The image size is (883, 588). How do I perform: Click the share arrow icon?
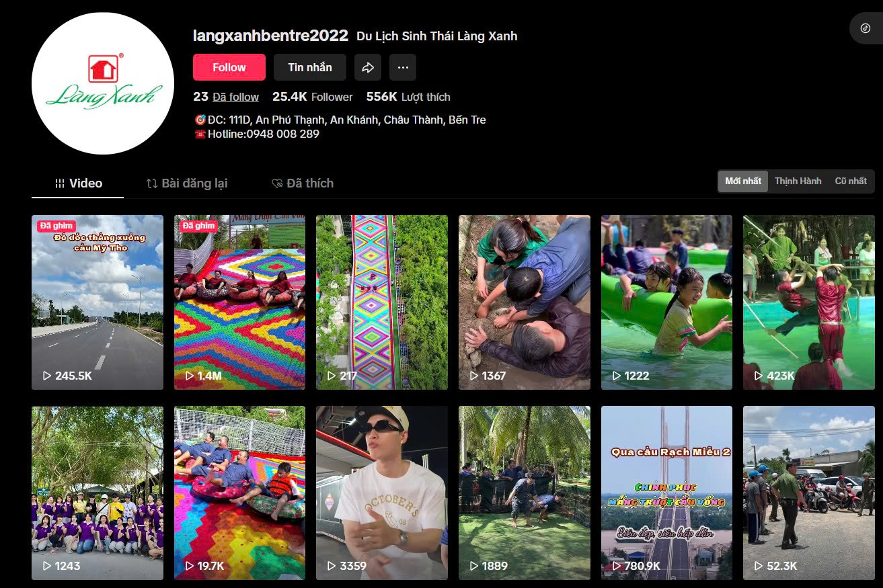coord(368,67)
